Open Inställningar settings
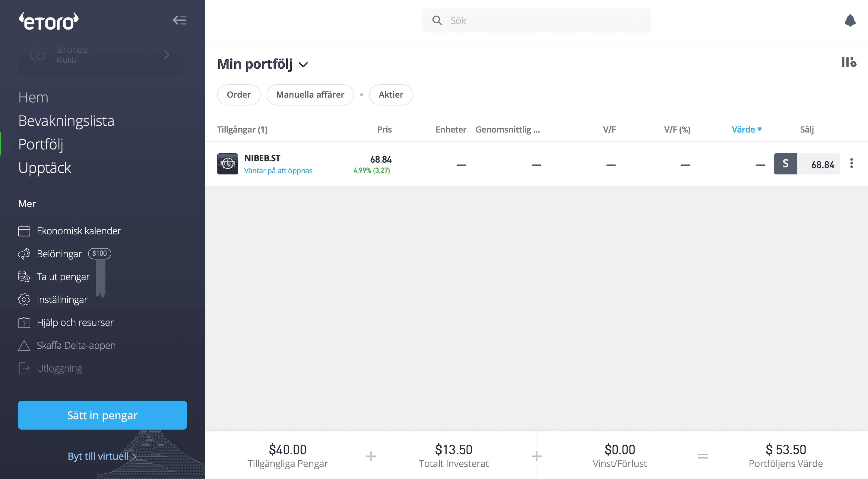 62,299
